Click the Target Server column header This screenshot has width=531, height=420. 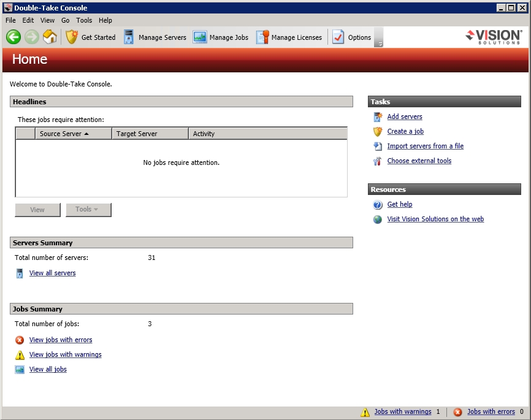(150, 134)
